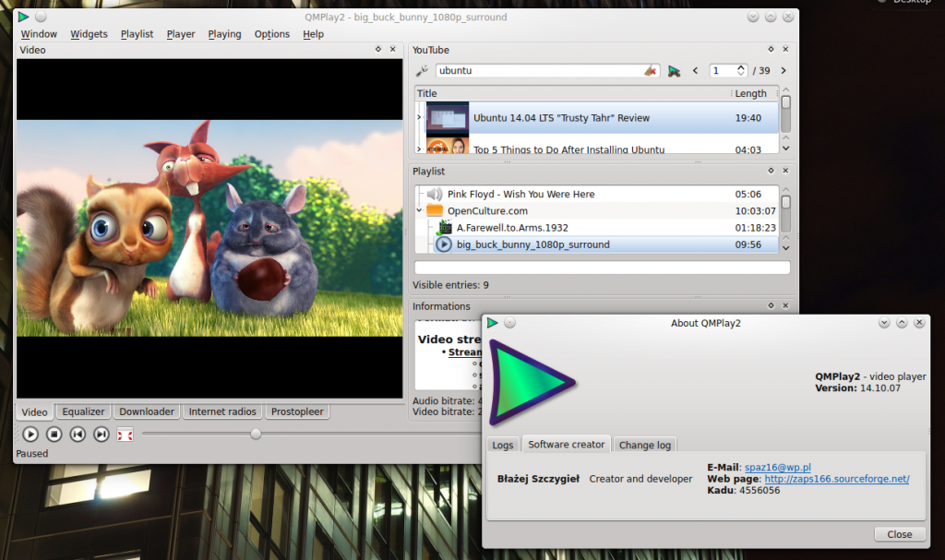The image size is (945, 560).
Task: Float the Playlist panel using diamond button
Action: pos(771,172)
